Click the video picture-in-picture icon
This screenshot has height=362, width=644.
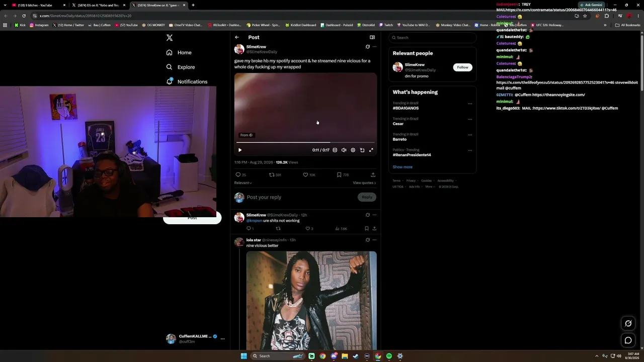(362, 150)
